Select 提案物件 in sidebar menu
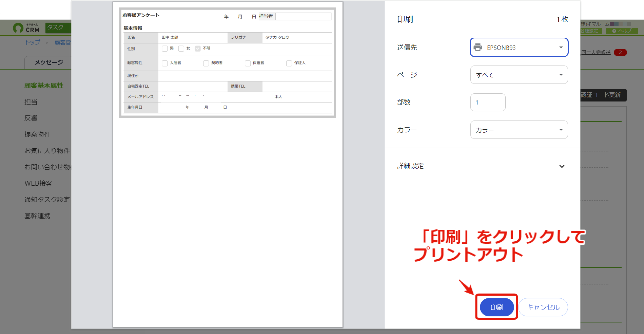Image resolution: width=644 pixels, height=334 pixels. point(37,134)
